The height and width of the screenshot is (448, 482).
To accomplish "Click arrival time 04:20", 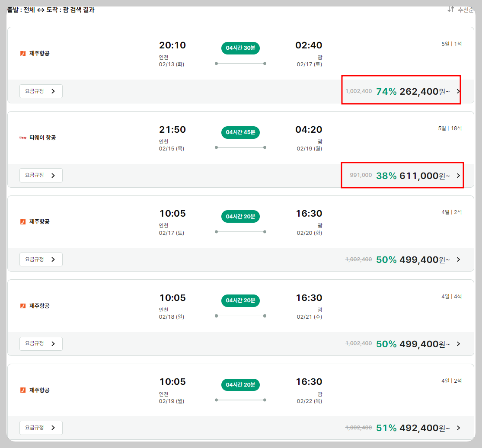I will coord(309,130).
